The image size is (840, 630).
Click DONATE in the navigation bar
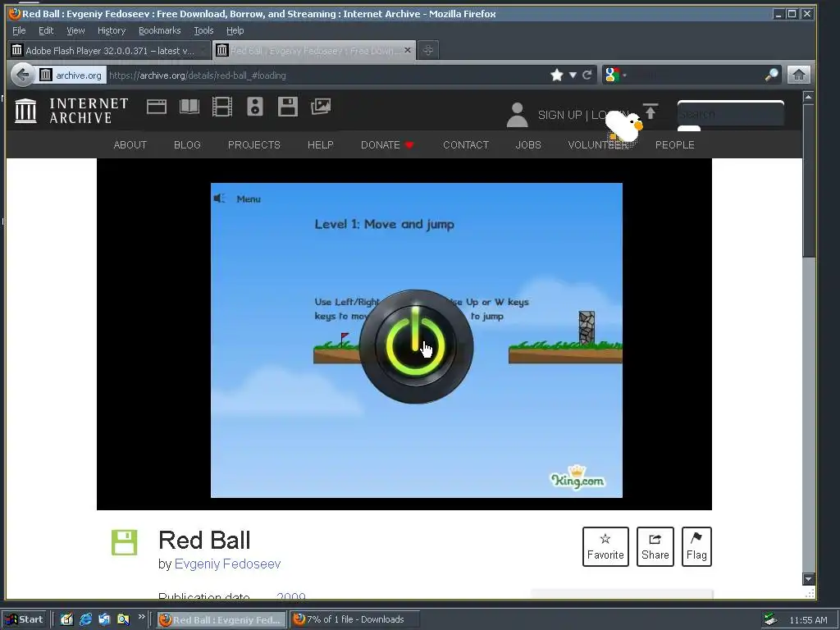387,144
